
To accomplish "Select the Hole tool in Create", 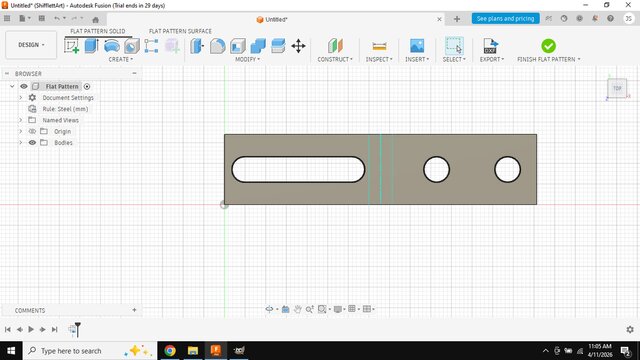I will pos(132,46).
